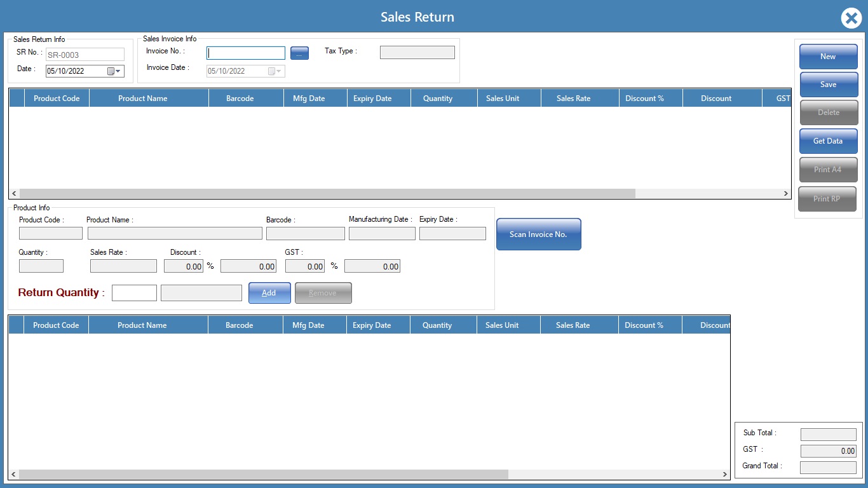Click Barcode column header in lower grid
The height and width of the screenshot is (488, 868).
tap(240, 325)
